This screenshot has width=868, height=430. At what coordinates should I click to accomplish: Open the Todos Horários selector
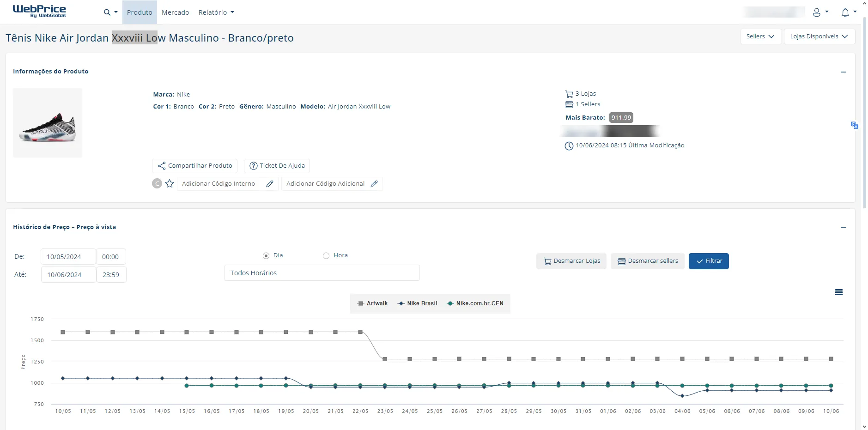click(322, 273)
